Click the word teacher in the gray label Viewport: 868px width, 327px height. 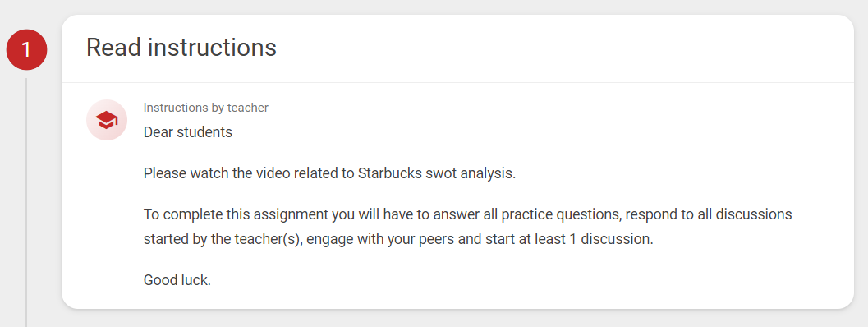pos(247,108)
